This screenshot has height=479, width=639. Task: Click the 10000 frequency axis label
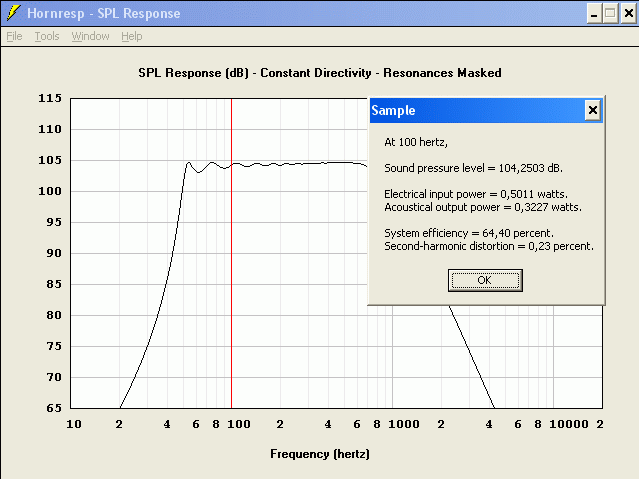(x=569, y=424)
